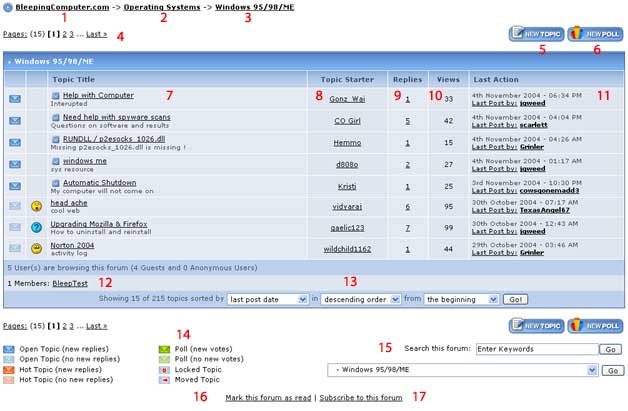The width and height of the screenshot is (628, 411).
Task: Click Poll (no new votes) legend icon
Action: pyautogui.click(x=164, y=359)
